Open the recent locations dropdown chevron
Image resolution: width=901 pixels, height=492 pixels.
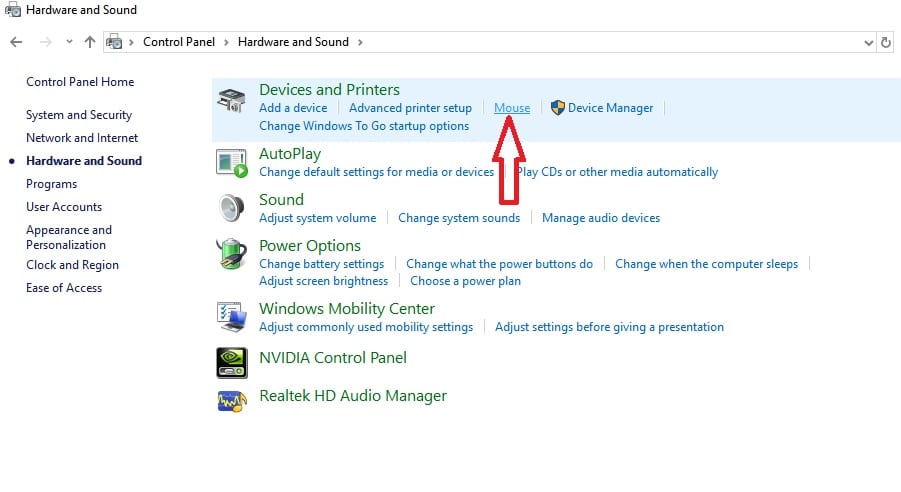point(69,42)
